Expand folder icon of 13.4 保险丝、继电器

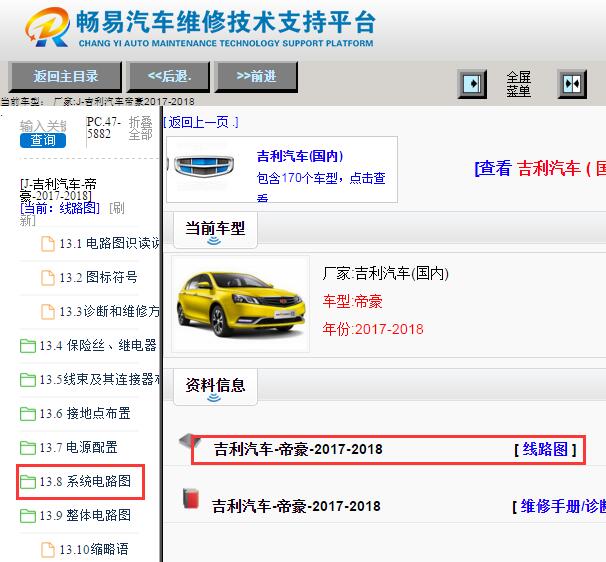[x=28, y=346]
